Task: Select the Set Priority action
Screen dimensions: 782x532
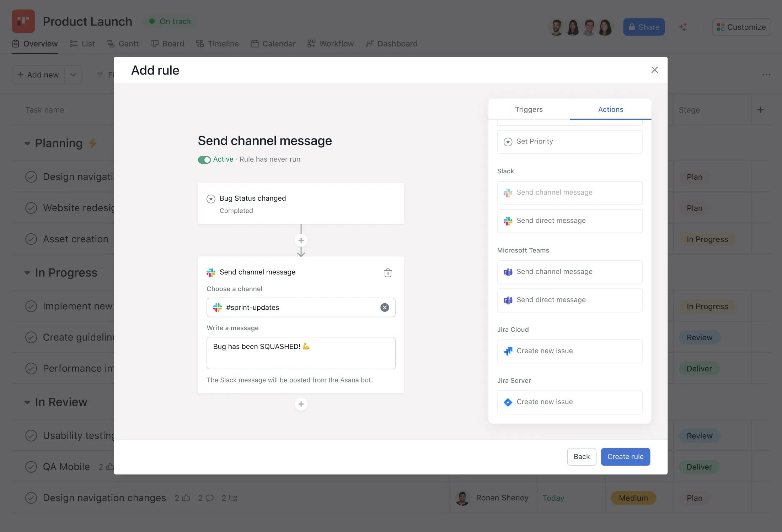Action: click(570, 142)
